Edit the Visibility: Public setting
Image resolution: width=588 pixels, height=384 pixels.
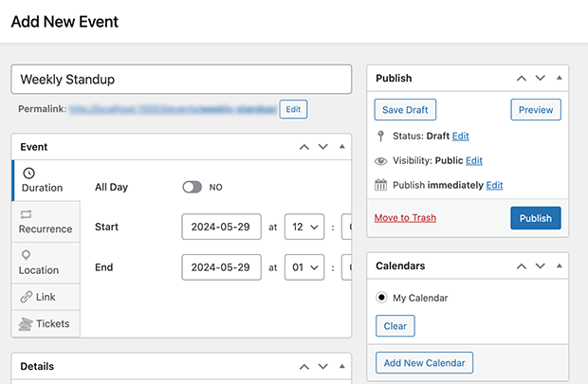click(474, 161)
